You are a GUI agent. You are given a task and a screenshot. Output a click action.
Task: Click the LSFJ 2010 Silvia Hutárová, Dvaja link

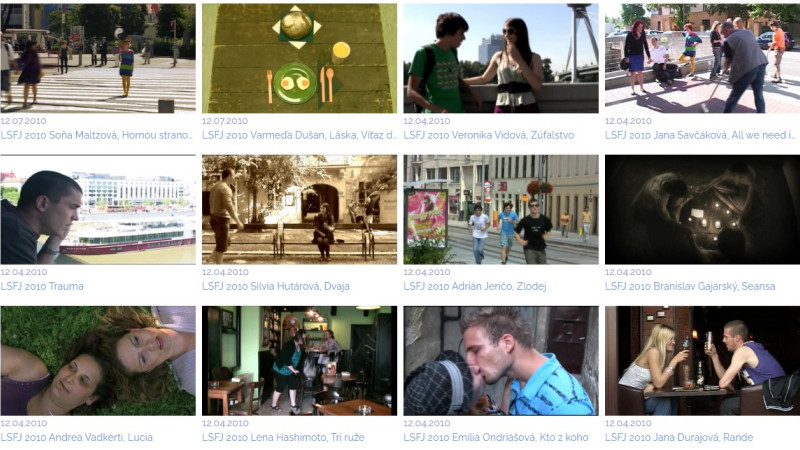(x=276, y=286)
